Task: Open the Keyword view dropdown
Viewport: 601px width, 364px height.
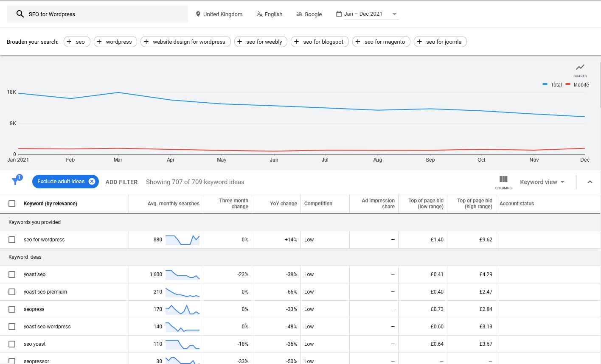Action: pos(542,182)
